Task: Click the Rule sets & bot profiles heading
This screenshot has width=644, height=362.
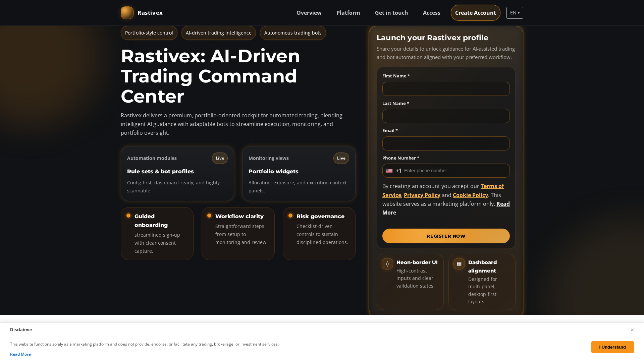Action: 160,171
